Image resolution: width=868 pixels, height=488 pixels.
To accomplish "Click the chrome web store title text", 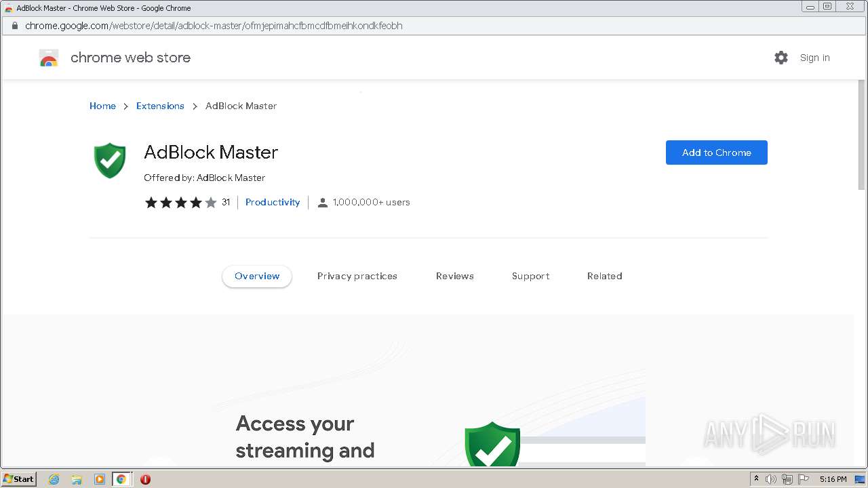I will tap(130, 58).
